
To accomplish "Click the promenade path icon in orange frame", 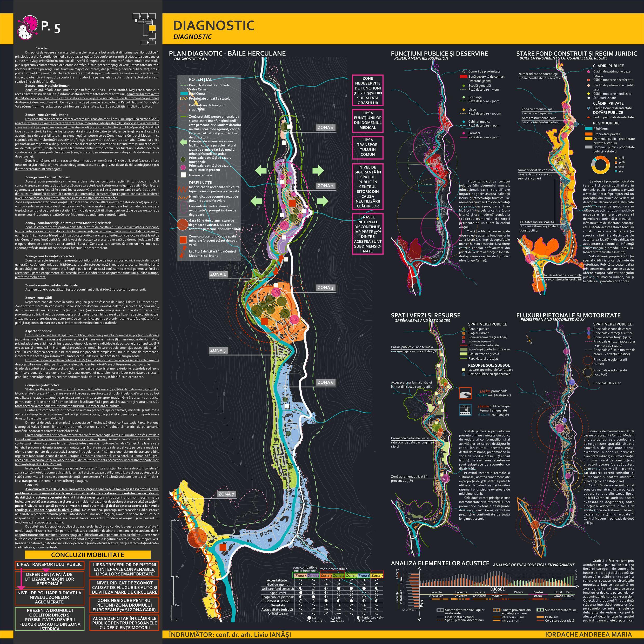I will click(x=465, y=393).
